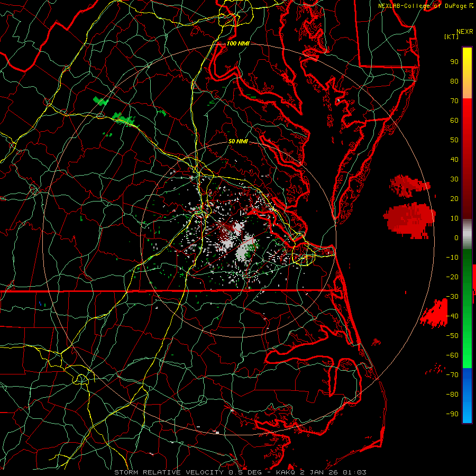Viewport: 476px width, 476px height.
Task: Click the positive 50 knot scale label
Action: [454, 140]
